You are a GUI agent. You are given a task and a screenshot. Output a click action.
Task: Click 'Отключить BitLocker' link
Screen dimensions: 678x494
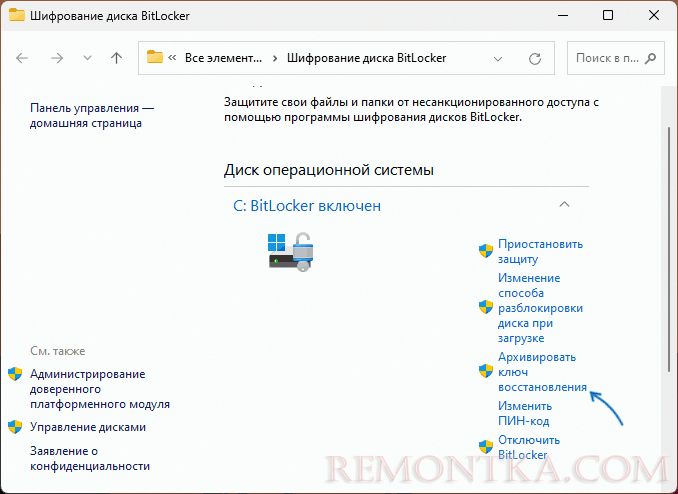pyautogui.click(x=529, y=447)
